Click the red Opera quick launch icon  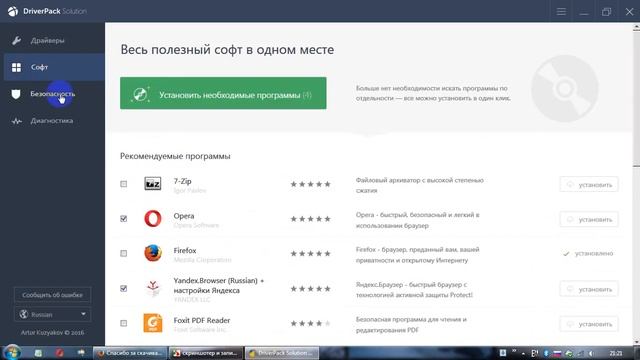point(60,353)
